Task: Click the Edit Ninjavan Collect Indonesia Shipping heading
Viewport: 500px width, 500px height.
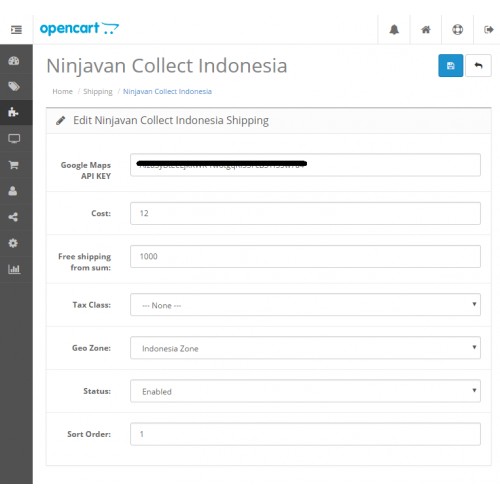Action: coord(171,121)
